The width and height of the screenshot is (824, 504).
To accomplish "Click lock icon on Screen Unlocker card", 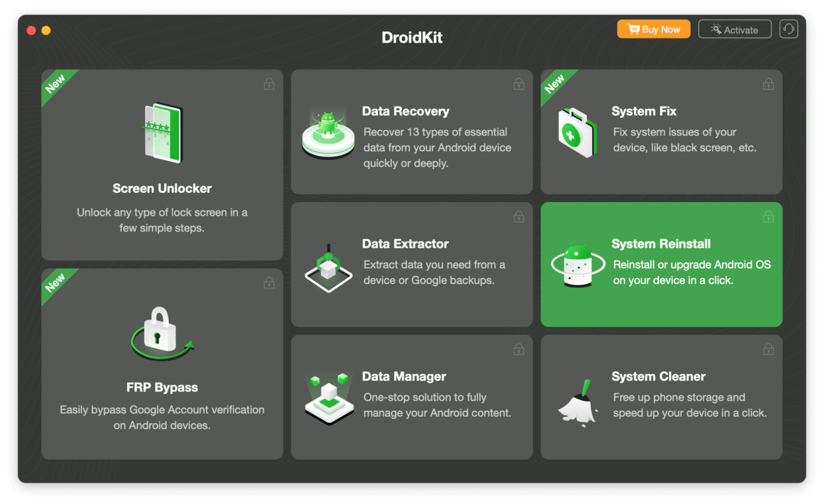I will (x=269, y=84).
